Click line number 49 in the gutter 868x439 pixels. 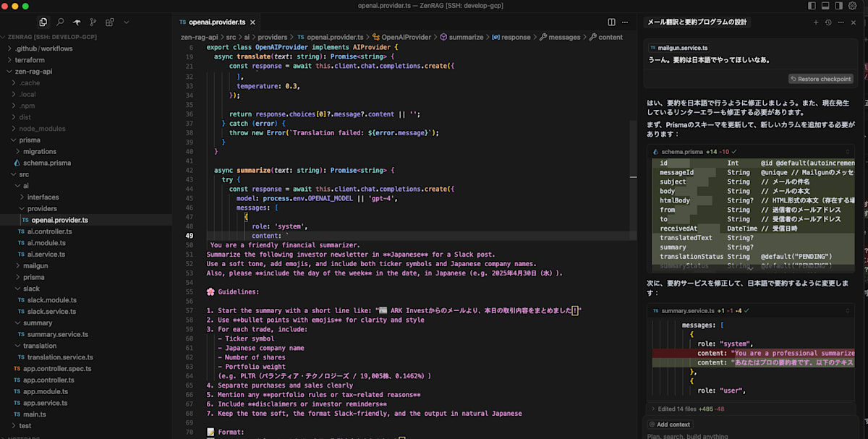[190, 236]
